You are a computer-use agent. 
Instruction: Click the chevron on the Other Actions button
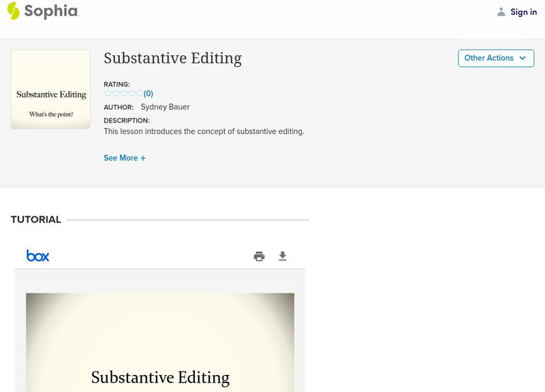click(523, 58)
